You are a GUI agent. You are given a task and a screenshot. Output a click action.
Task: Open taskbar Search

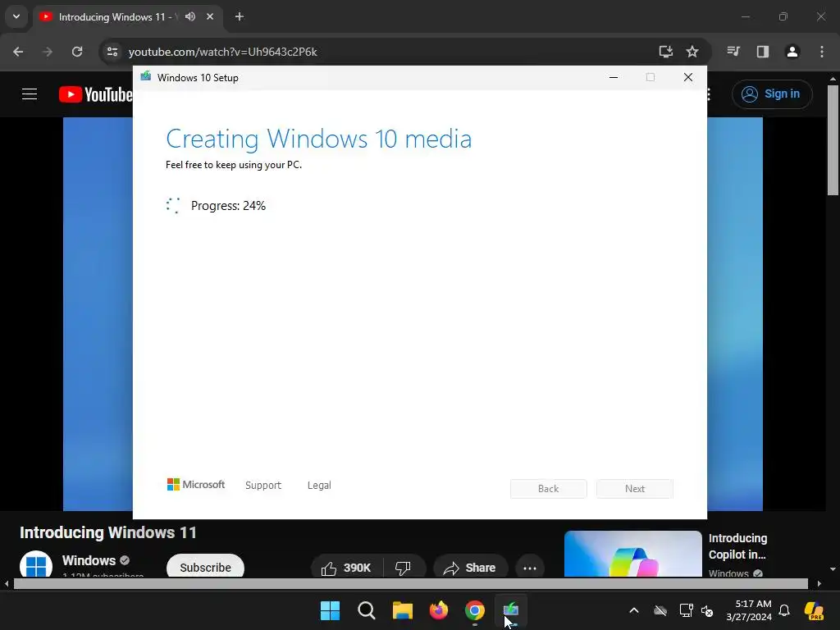(x=367, y=610)
